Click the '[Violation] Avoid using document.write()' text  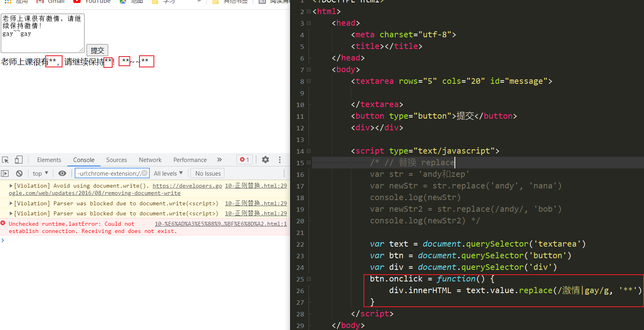click(x=82, y=186)
